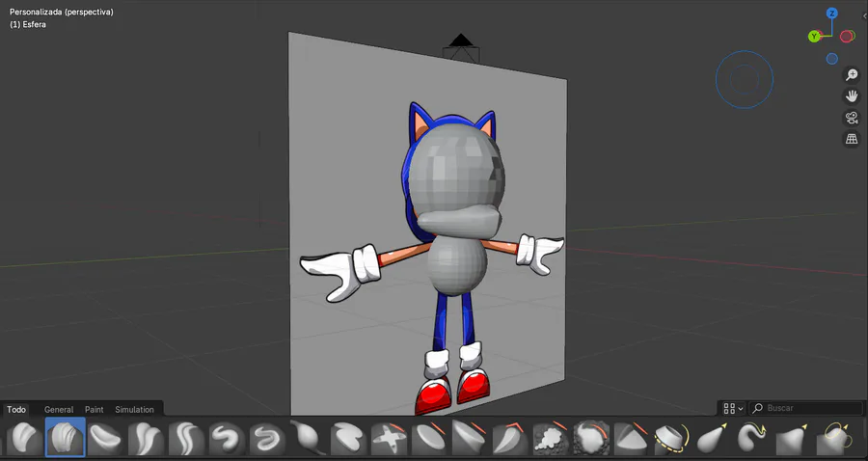The width and height of the screenshot is (868, 461).
Task: Snap view to the red X axis
Action: pos(847,37)
